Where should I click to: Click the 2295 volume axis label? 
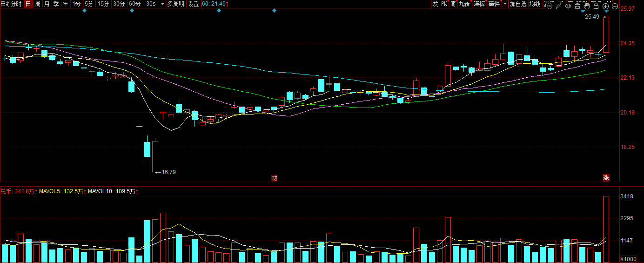[x=627, y=218]
